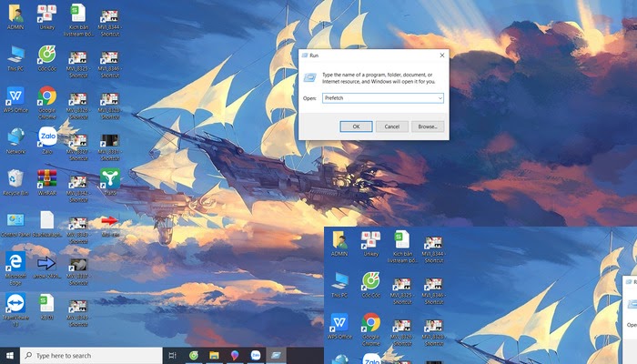
Task: Click the Run app taskbar button
Action: point(277,356)
